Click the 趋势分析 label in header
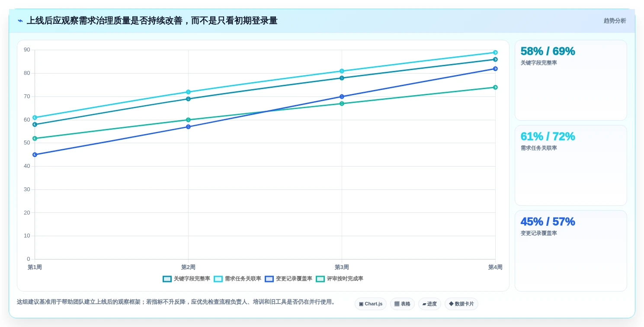644x327 pixels. point(615,21)
